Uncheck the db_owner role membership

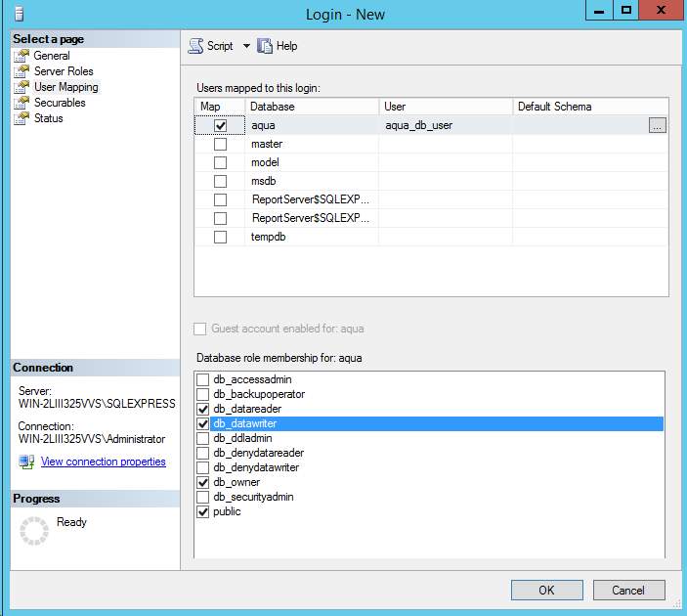[203, 482]
